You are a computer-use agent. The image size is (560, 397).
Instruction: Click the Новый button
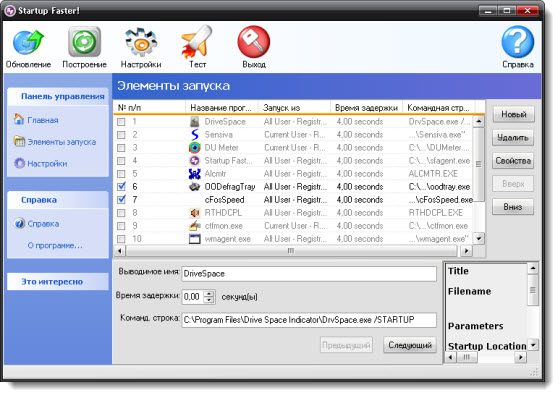[x=513, y=114]
